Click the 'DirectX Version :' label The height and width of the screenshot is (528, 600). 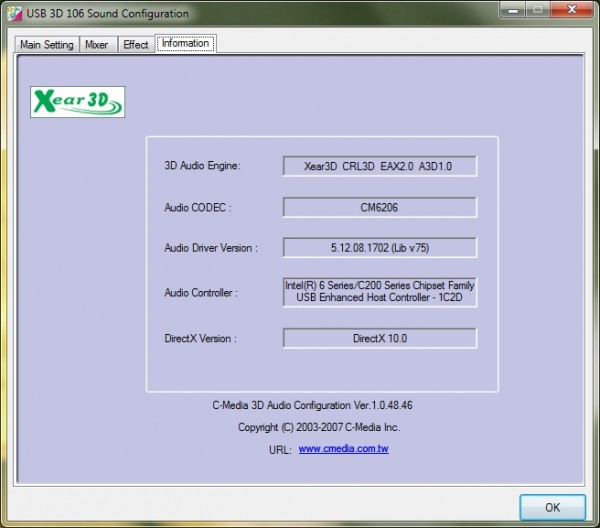coord(201,339)
